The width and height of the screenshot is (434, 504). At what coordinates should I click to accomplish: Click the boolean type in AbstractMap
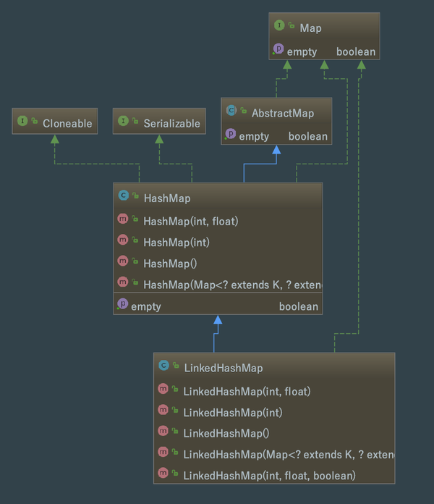[308, 136]
